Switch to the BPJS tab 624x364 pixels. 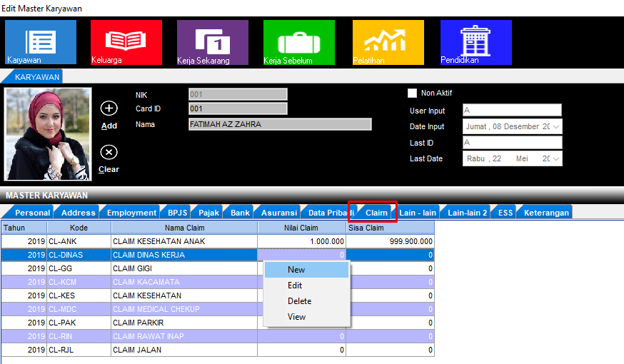pos(176,213)
